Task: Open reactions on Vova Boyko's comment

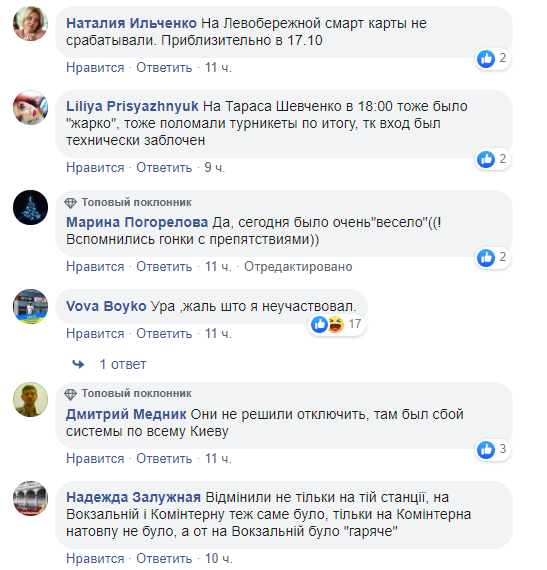Action: pos(337,324)
